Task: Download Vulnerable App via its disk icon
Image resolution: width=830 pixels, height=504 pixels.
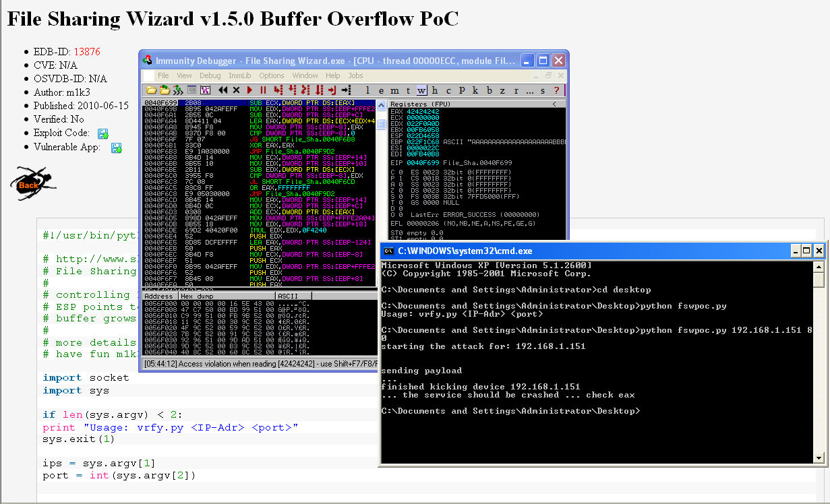Action: tap(117, 148)
